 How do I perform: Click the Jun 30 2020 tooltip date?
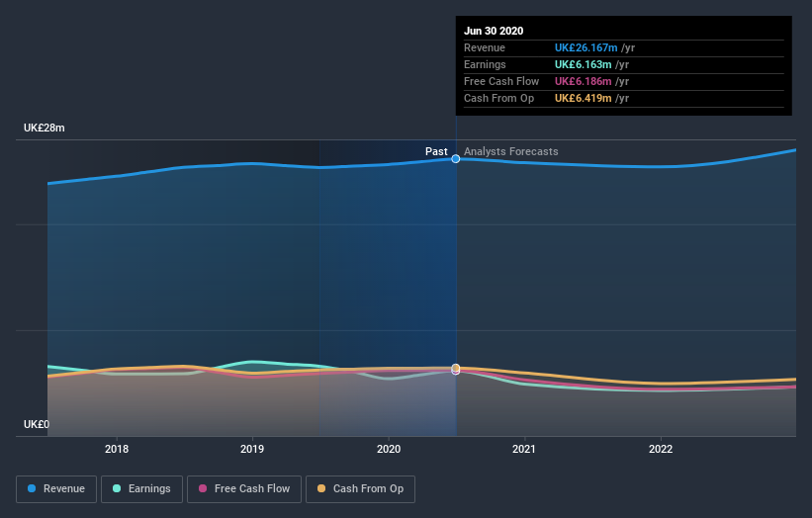[x=494, y=31]
